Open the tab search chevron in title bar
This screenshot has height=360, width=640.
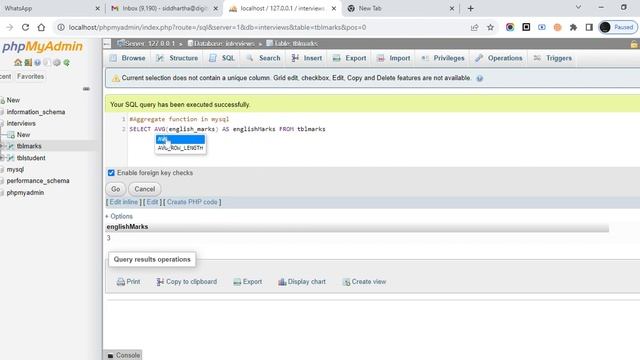click(x=578, y=7)
